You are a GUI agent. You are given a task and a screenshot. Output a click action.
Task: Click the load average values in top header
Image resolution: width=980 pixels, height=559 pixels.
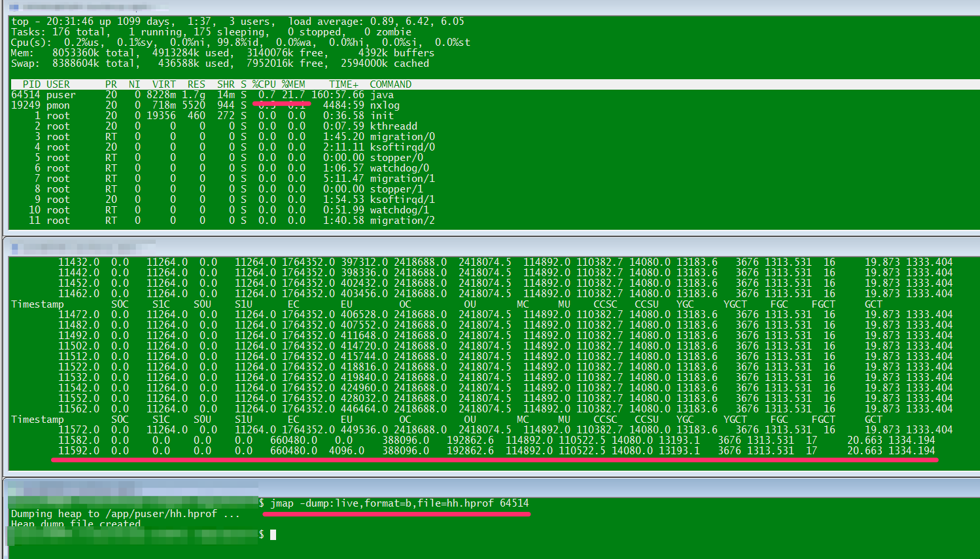417,22
